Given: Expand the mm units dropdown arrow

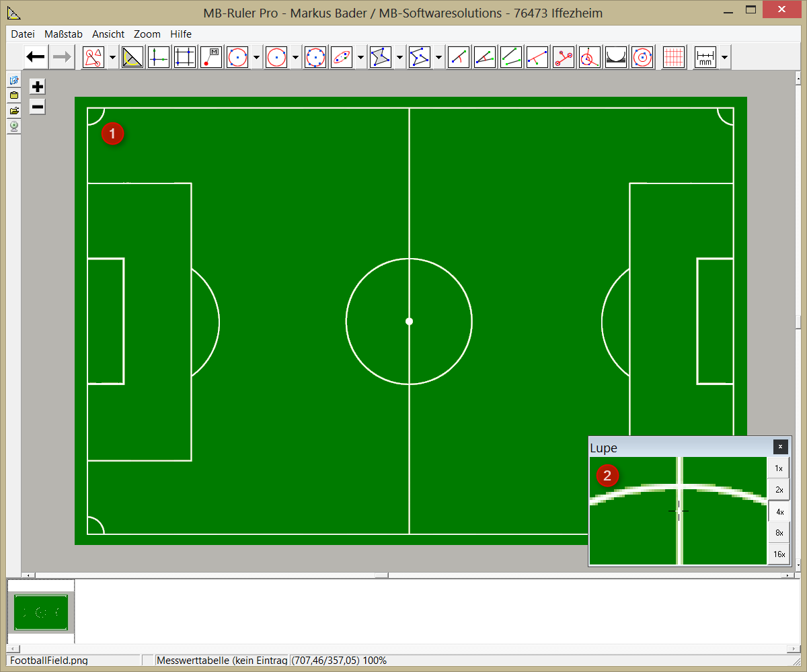Looking at the screenshot, I should coord(724,58).
